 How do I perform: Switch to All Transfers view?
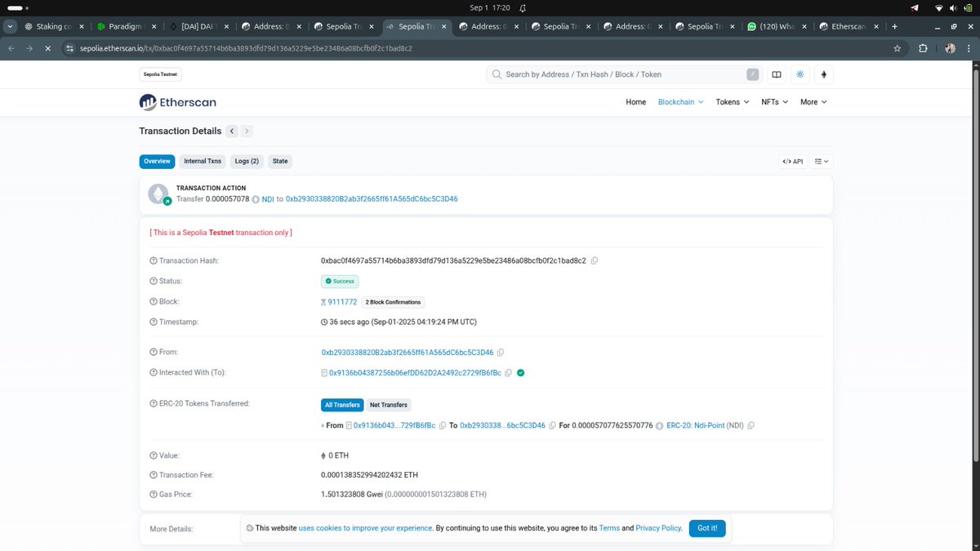pyautogui.click(x=342, y=404)
